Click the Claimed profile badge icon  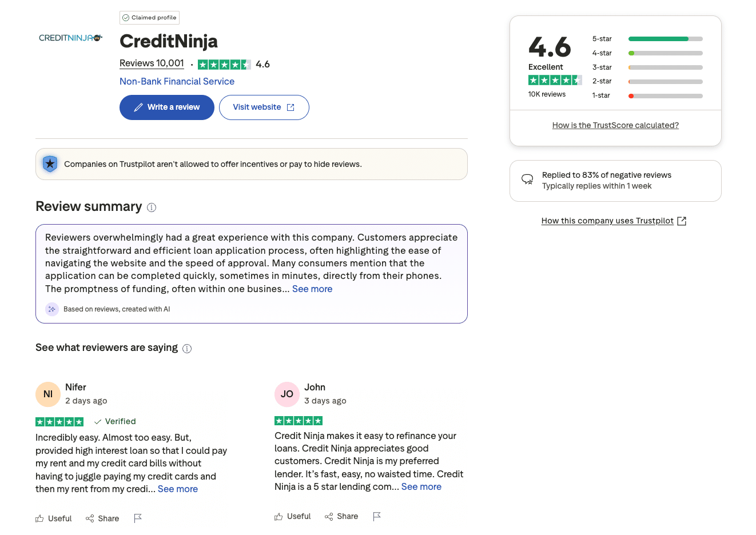(x=125, y=17)
